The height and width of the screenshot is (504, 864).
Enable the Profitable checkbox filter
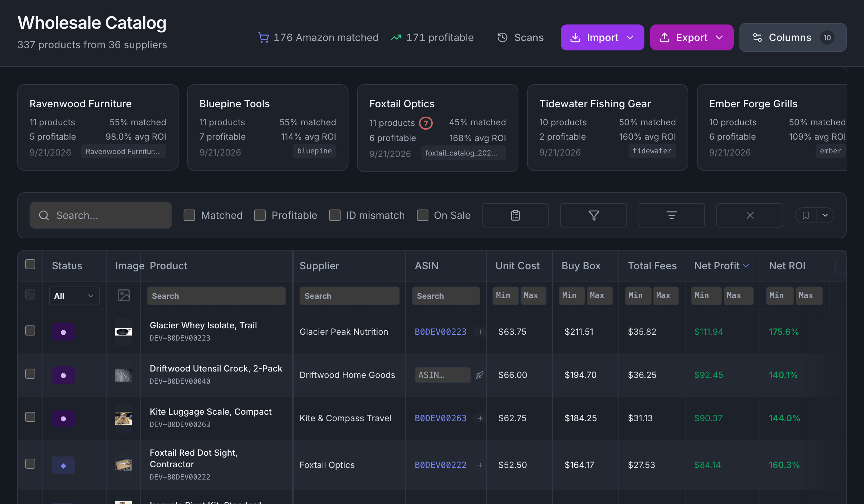click(260, 215)
